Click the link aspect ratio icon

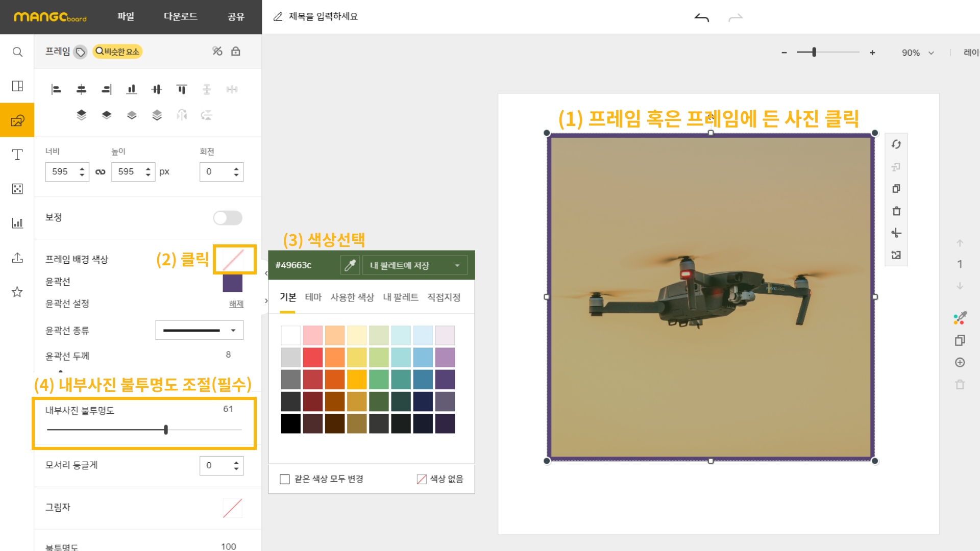tap(101, 172)
